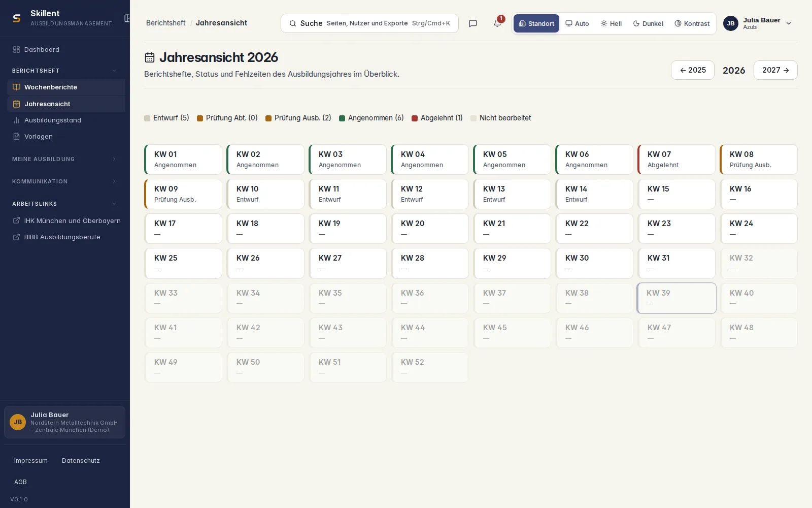The width and height of the screenshot is (812, 508).
Task: Click the Abgelehnt red legend swatch
Action: click(415, 118)
